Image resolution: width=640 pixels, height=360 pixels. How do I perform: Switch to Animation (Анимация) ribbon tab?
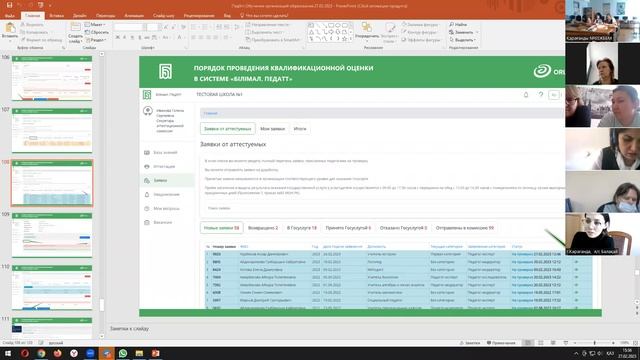point(134,16)
